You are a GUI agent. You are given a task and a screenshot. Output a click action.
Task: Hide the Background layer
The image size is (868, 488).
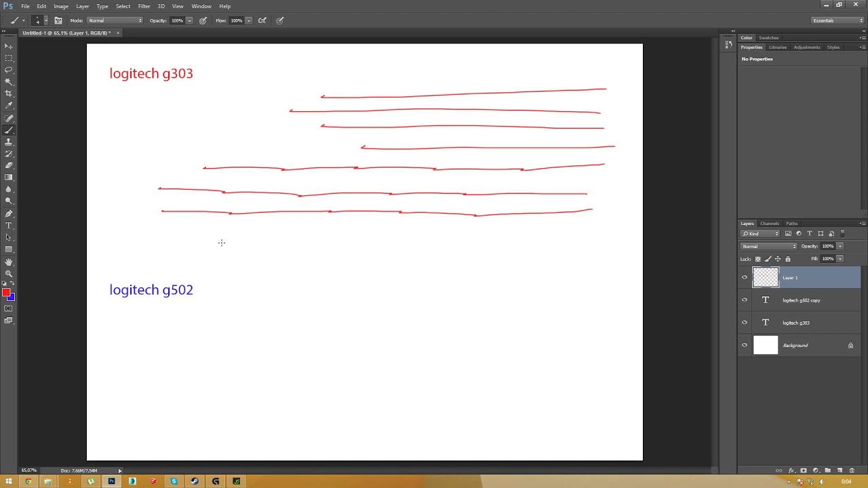pyautogui.click(x=745, y=345)
